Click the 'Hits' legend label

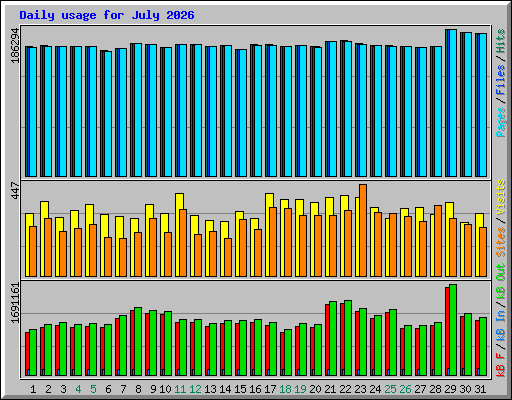point(501,41)
